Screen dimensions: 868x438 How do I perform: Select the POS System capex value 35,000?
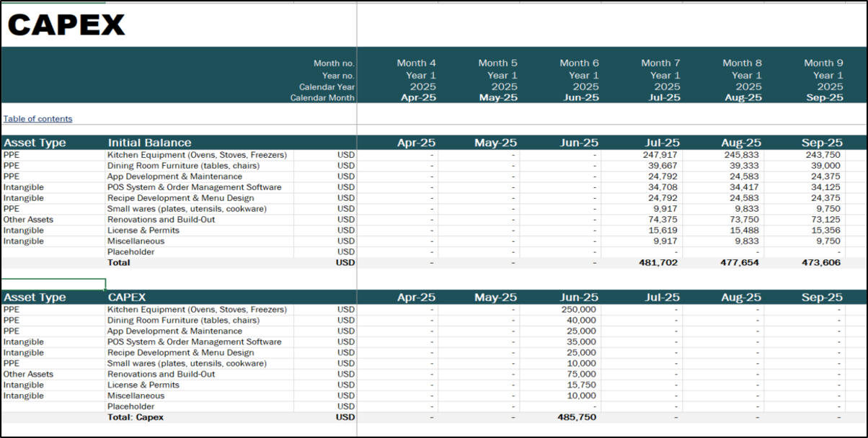click(581, 342)
